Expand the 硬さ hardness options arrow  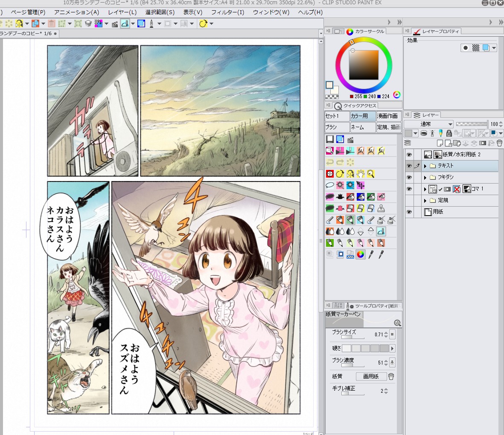pos(392,348)
